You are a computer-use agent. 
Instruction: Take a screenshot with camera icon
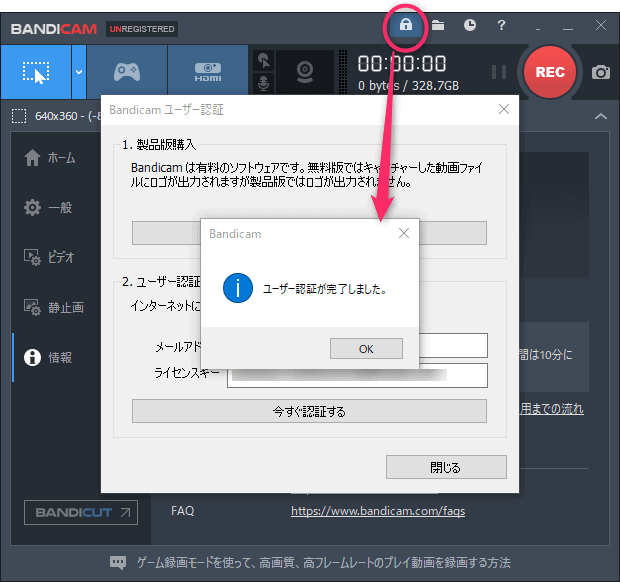[600, 72]
